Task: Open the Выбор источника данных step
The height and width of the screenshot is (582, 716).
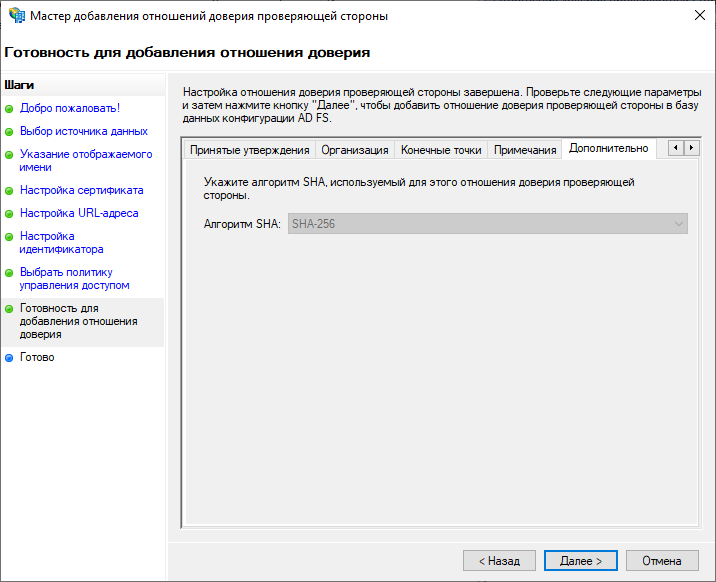Action: coord(84,131)
